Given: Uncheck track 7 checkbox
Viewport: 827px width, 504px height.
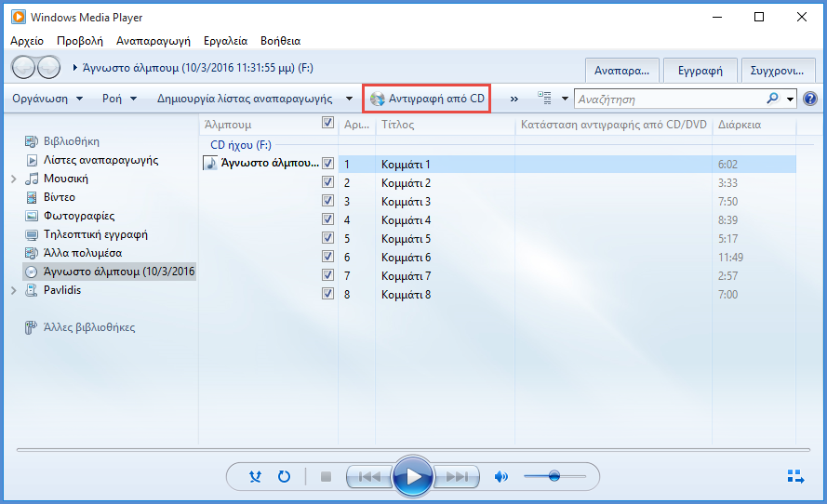Looking at the screenshot, I should (327, 275).
